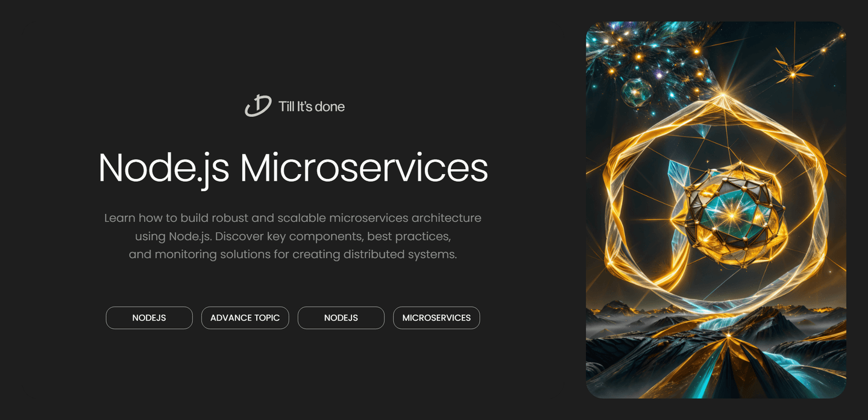This screenshot has width=868, height=420.
Task: Click the description line starting "and monitoring solutions"
Action: 292,254
